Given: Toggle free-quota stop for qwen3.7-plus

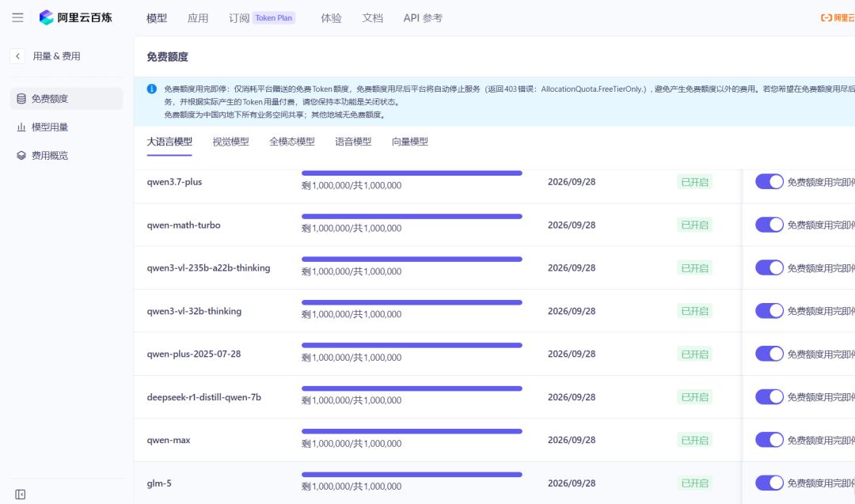Looking at the screenshot, I should [x=769, y=182].
